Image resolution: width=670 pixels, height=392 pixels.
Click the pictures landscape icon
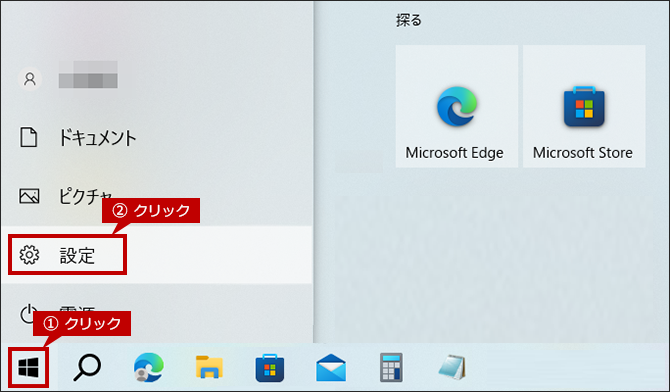[x=29, y=196]
